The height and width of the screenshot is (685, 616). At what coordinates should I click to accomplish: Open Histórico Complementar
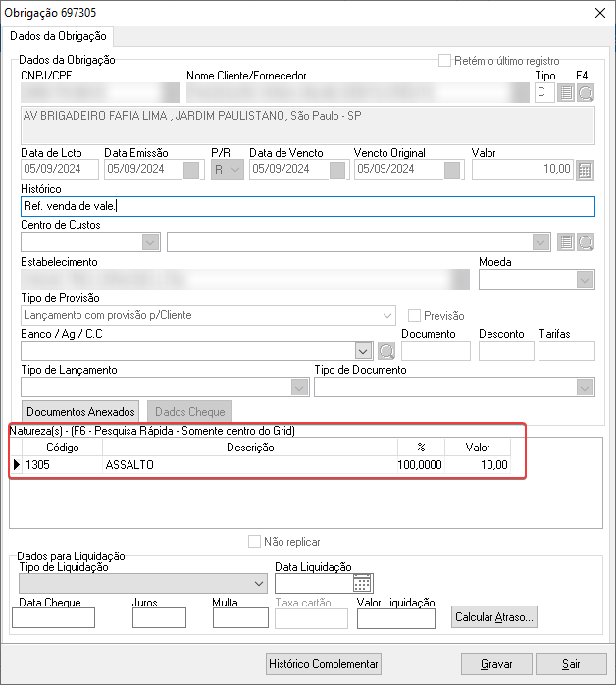pyautogui.click(x=324, y=664)
